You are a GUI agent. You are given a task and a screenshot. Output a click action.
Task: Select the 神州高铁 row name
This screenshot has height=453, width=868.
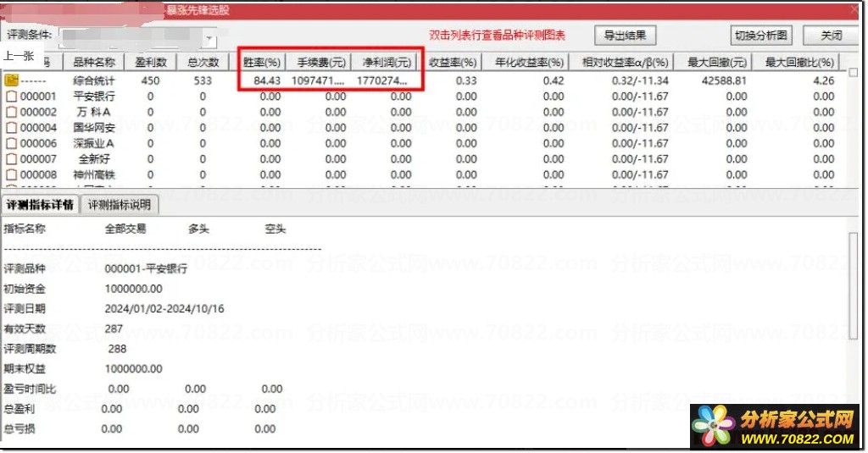click(x=94, y=174)
